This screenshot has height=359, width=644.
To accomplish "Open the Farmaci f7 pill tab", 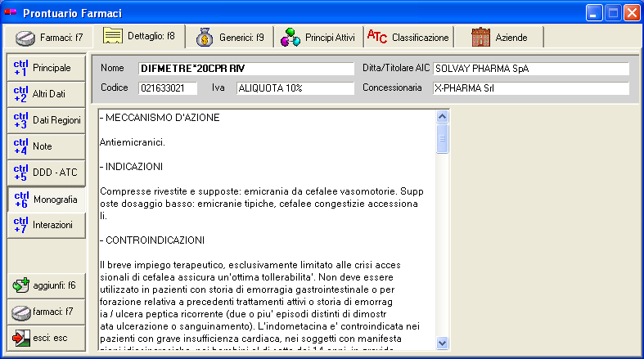I will pos(49,38).
